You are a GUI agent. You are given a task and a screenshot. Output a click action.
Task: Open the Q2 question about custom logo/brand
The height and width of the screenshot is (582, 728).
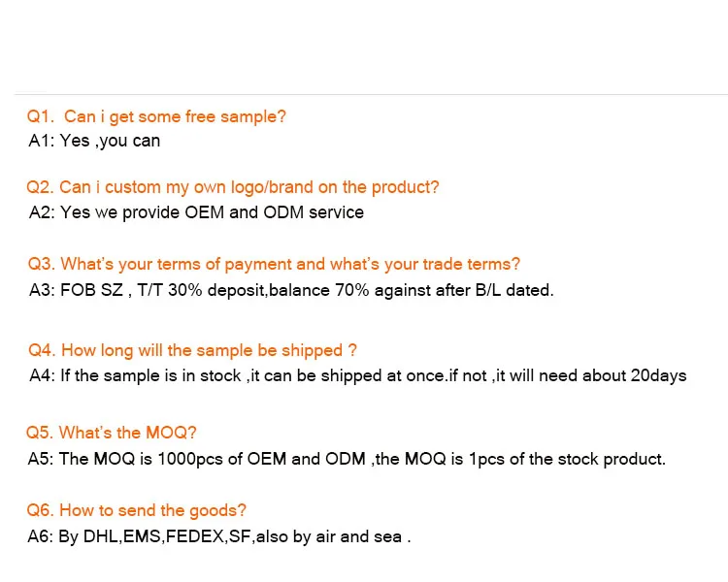[x=233, y=187]
